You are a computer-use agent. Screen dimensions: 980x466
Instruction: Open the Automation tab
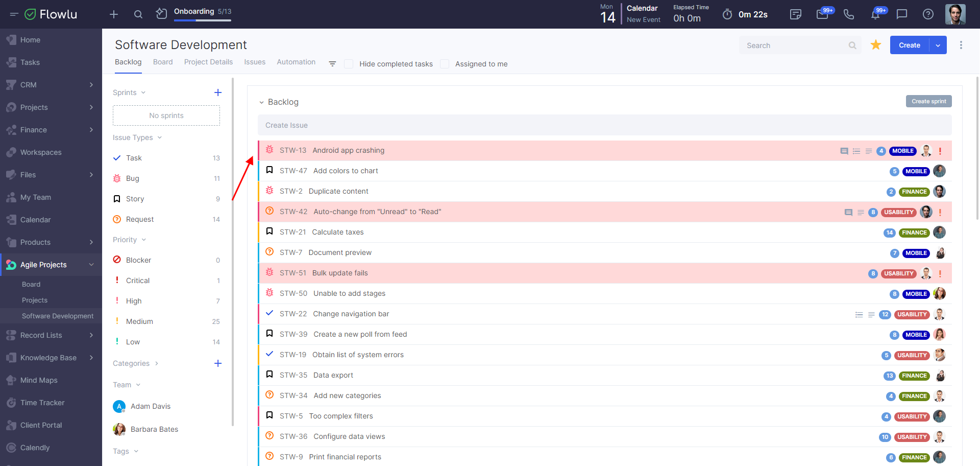[x=296, y=62]
